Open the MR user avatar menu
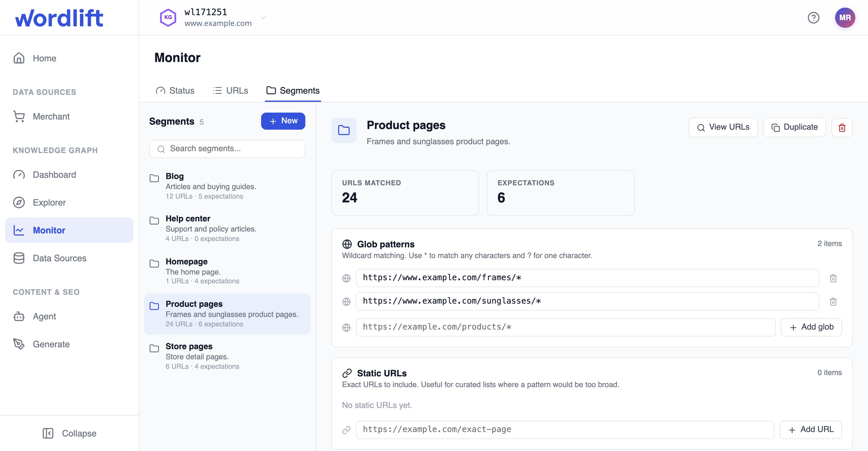Image resolution: width=868 pixels, height=451 pixels. tap(845, 17)
